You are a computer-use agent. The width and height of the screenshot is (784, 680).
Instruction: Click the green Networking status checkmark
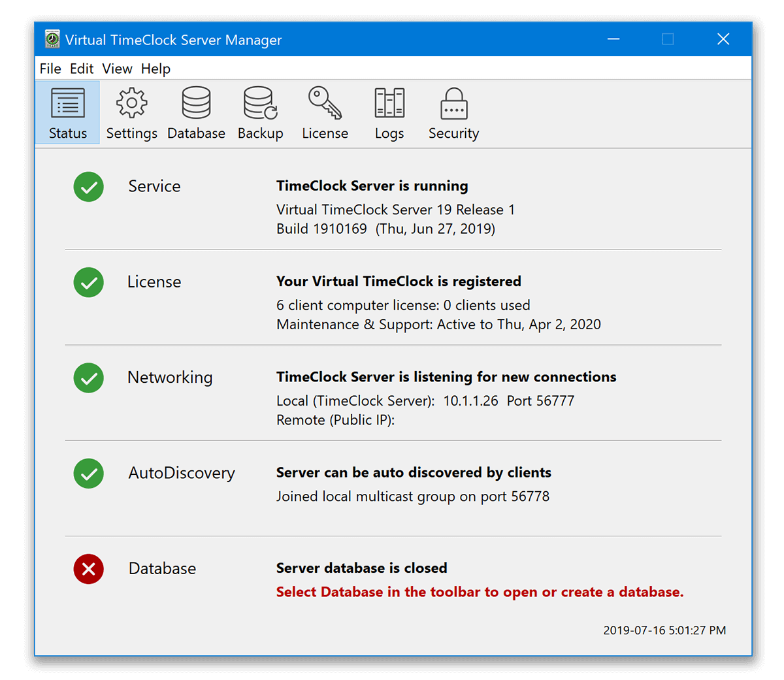coord(88,378)
